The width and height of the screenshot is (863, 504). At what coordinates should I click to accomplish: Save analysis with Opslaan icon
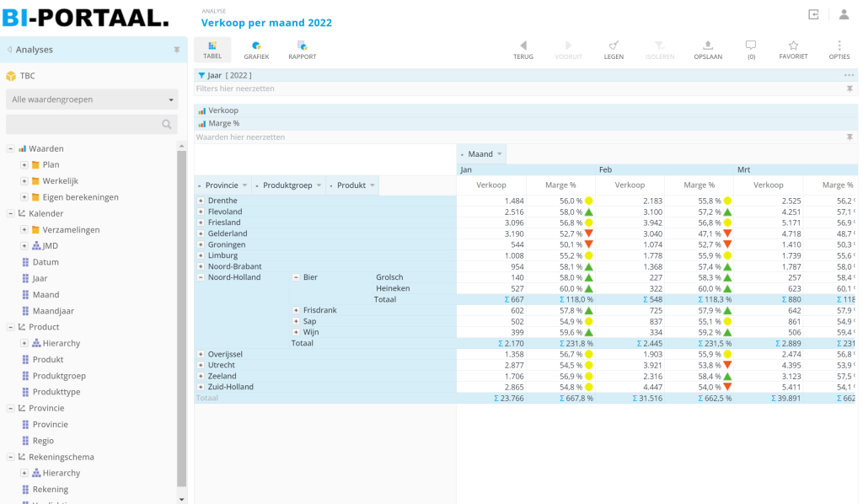pyautogui.click(x=708, y=50)
